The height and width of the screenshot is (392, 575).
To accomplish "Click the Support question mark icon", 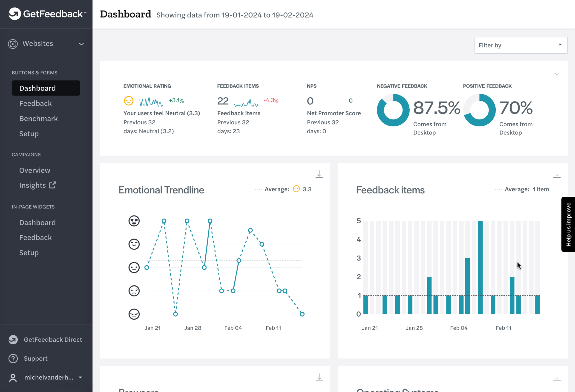I will pyautogui.click(x=13, y=358).
